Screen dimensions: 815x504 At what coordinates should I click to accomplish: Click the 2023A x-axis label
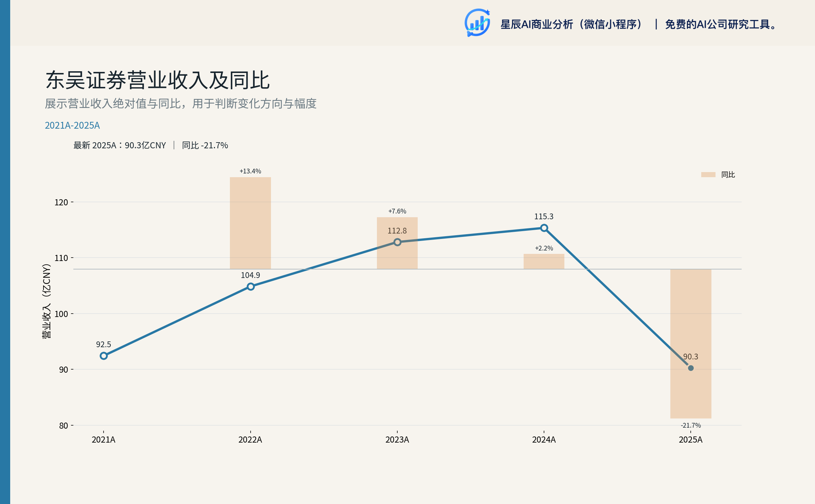tap(397, 440)
